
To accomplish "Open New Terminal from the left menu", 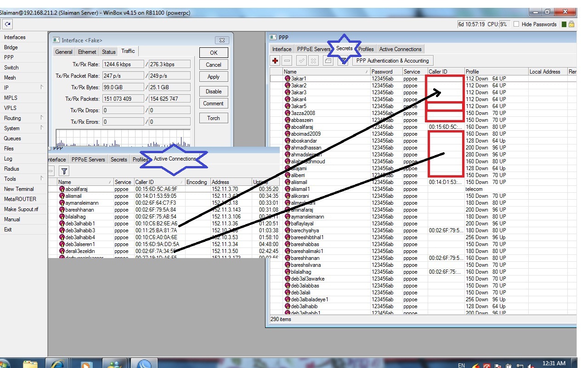I will 19,189.
